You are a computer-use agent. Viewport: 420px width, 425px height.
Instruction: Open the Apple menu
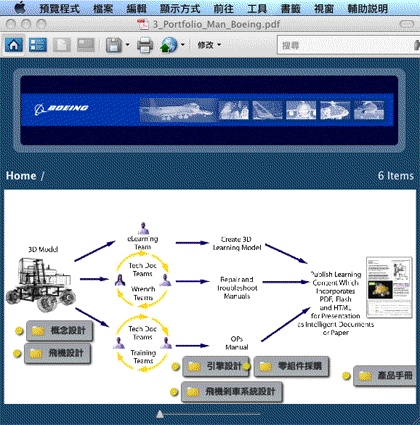(20, 7)
